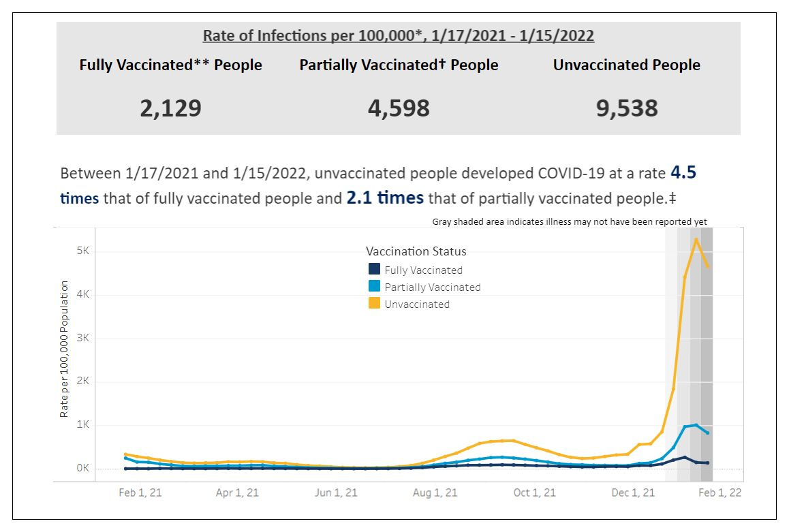
Task: Select the 'Fully Vaccinated' legend label
Action: point(424,270)
